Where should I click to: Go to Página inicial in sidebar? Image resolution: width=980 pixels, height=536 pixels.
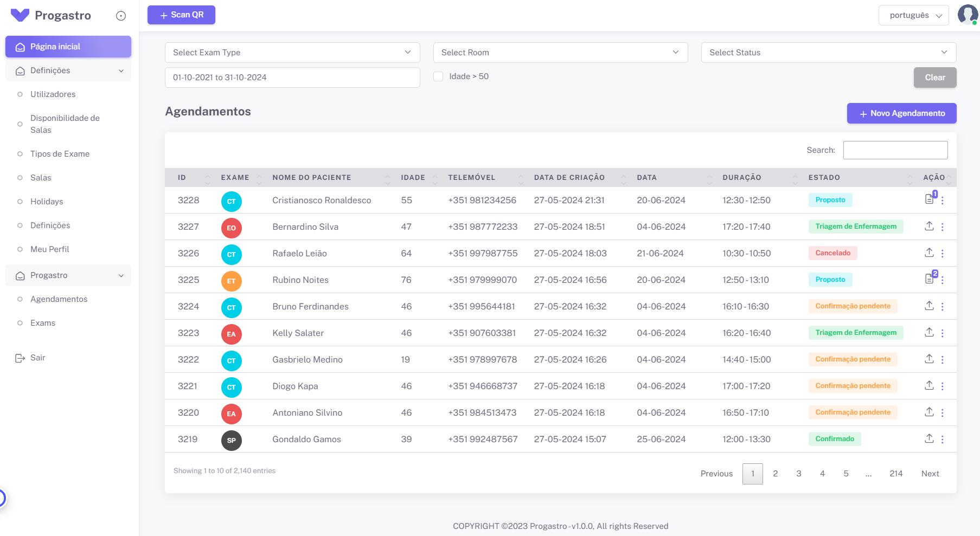68,47
